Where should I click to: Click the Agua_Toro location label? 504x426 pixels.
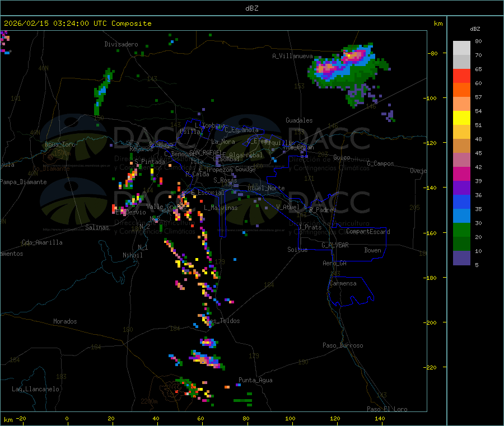60,144
